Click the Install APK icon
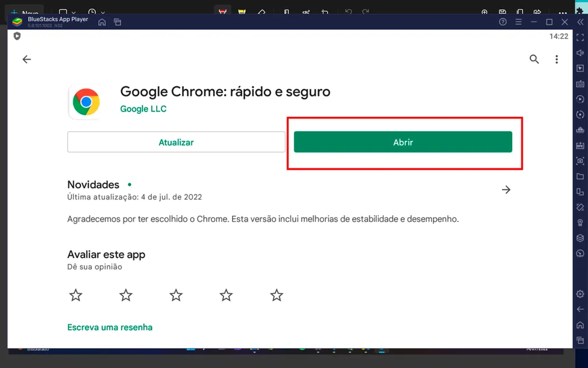Image resolution: width=588 pixels, height=368 pixels. coord(580,145)
